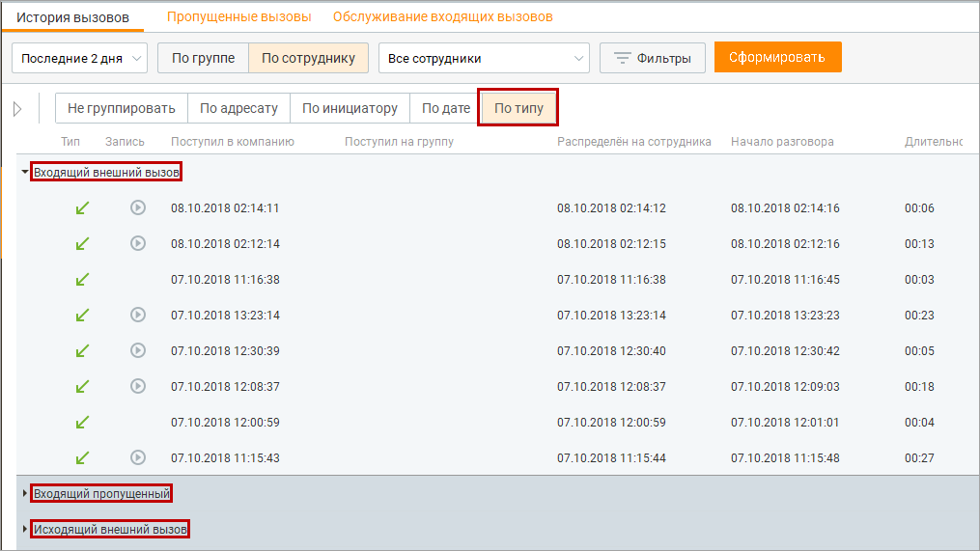Open the Последние 2 дня period dropdown
Viewport: 980px width, 551px height.
tap(79, 58)
